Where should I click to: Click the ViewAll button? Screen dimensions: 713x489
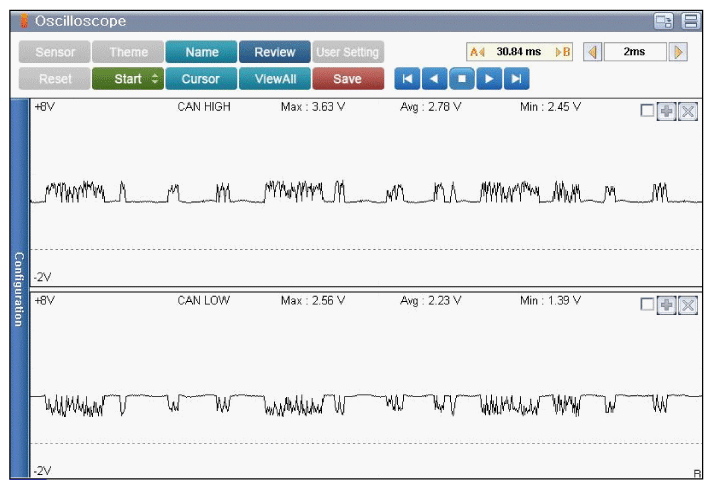274,79
